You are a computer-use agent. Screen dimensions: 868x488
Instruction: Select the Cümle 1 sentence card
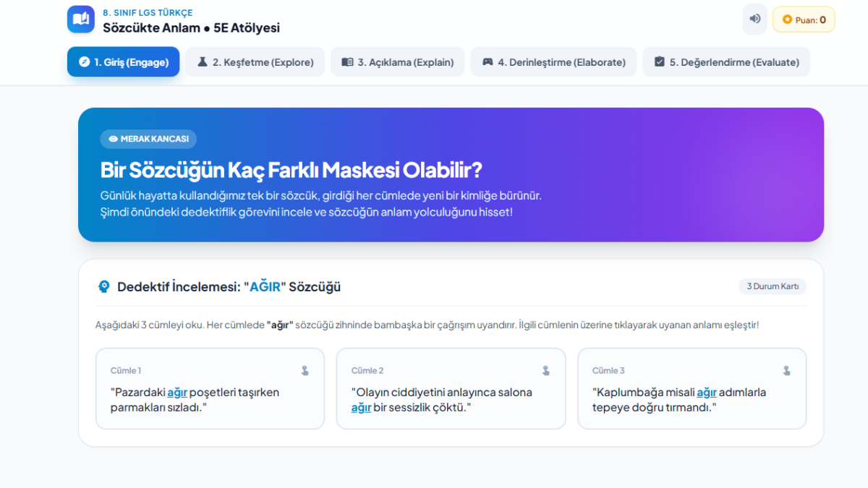[210, 388]
